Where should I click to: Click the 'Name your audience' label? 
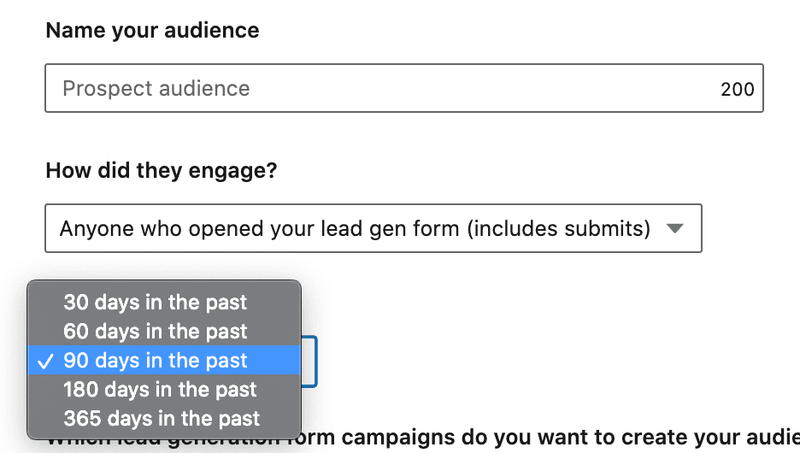pos(152,30)
